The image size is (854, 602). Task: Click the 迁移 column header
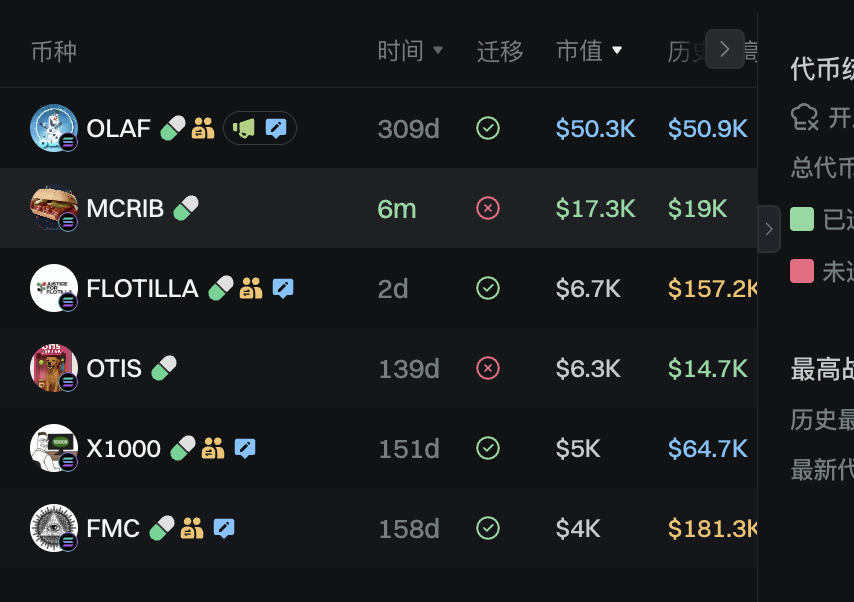coord(500,50)
